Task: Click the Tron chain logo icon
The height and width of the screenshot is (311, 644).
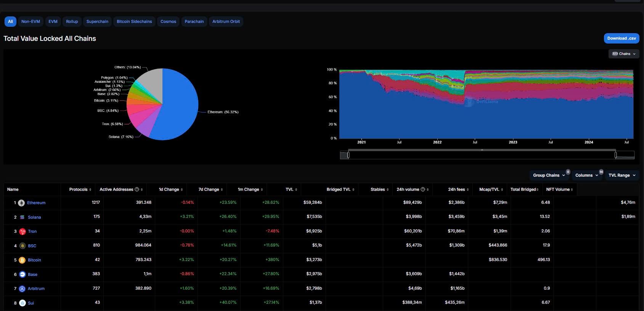Action: point(22,232)
